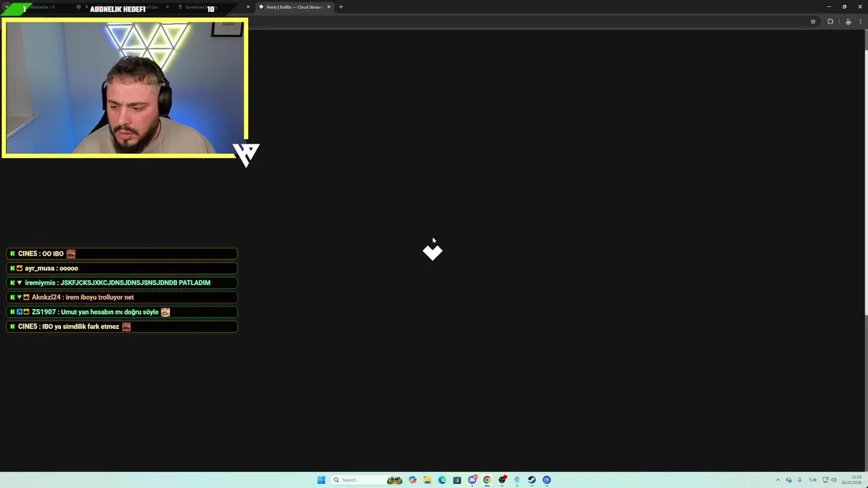Screen dimensions: 868x488
Task: Open Chrome's three-dot menu
Action: tap(861, 22)
